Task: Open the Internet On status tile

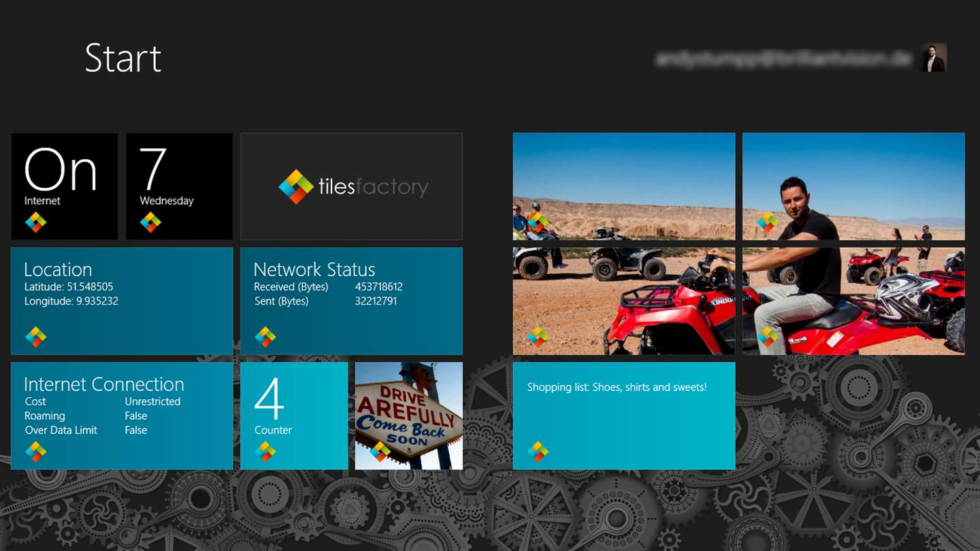Action: [64, 186]
